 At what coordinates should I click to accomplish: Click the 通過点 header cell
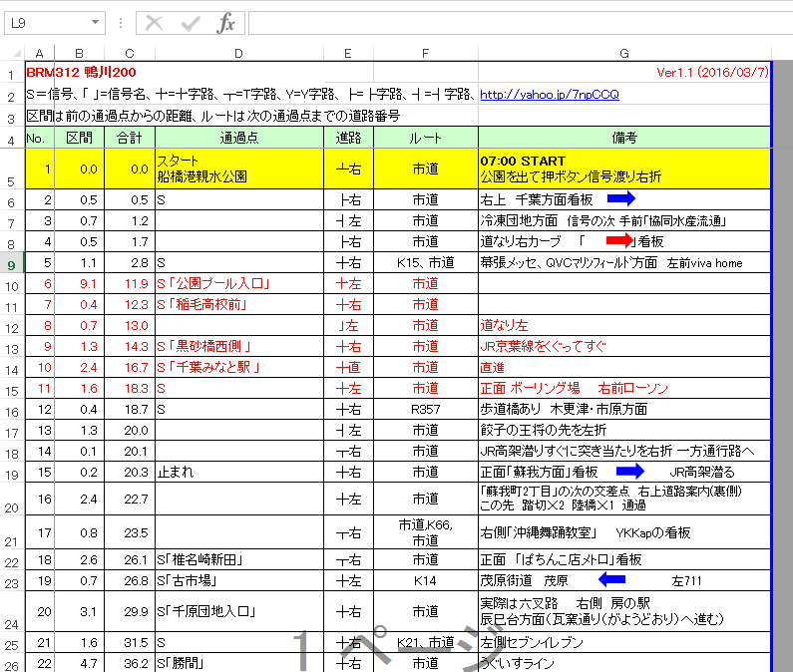pyautogui.click(x=239, y=138)
